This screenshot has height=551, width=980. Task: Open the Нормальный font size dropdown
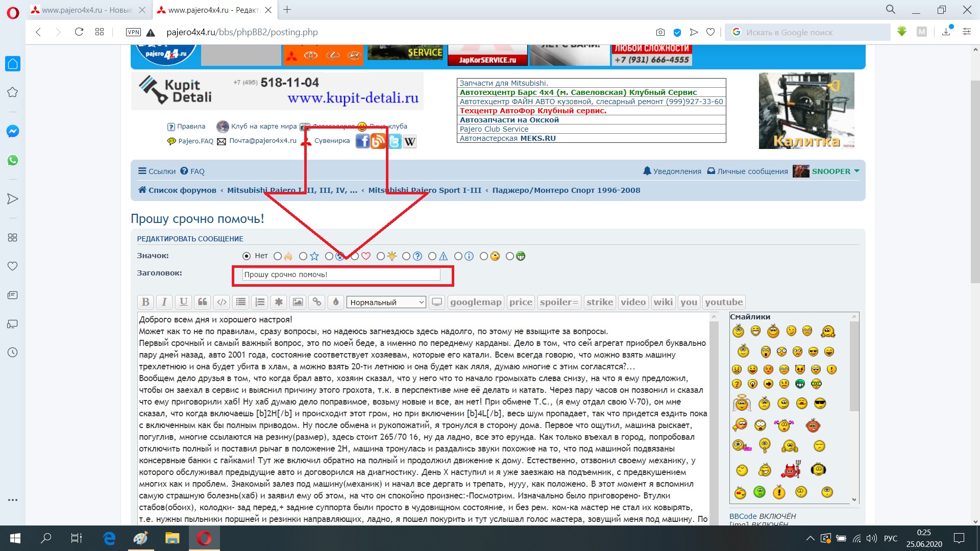pyautogui.click(x=386, y=302)
